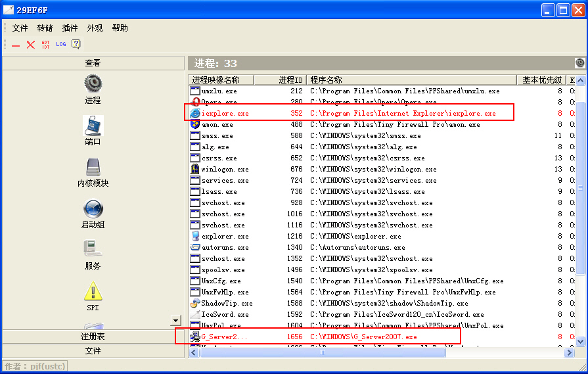Select svchost.exe with PID 1016
This screenshot has height=374, width=588.
(x=223, y=214)
